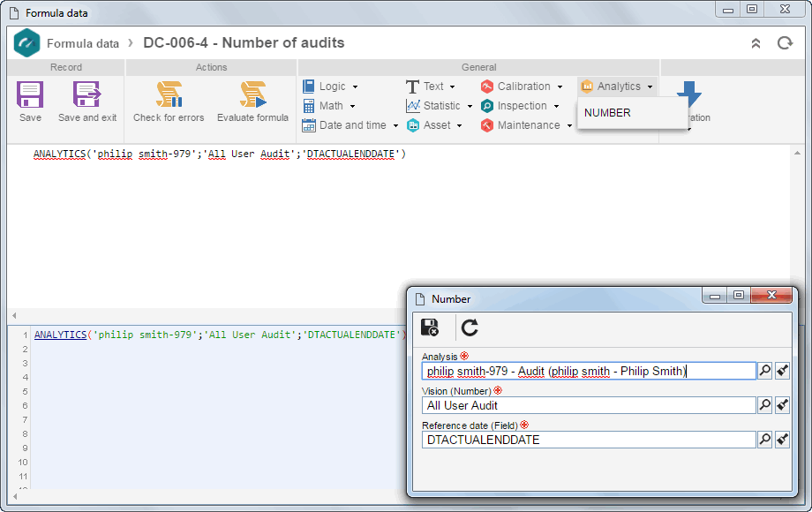Click the Maintenance hexagon icon
Viewport: 812px width, 512px height.
point(487,125)
